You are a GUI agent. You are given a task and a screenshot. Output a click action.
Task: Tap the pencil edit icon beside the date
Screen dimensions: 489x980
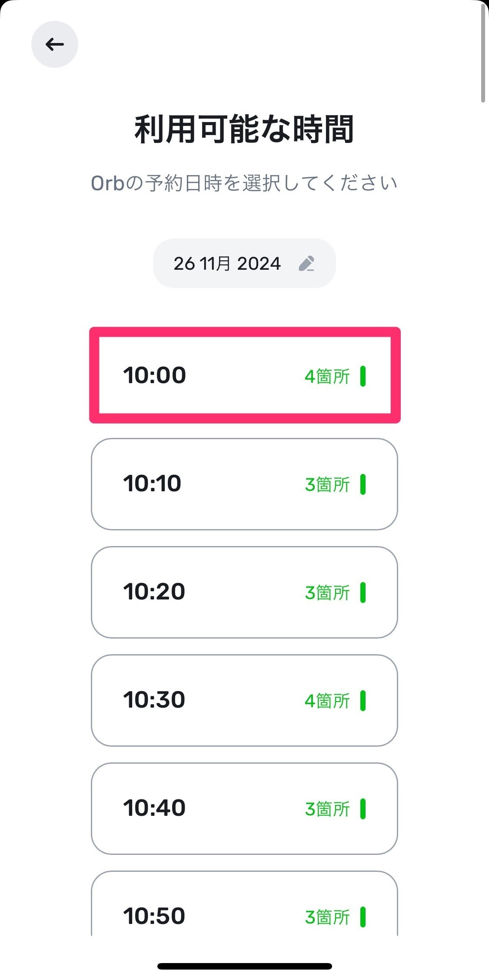point(309,264)
